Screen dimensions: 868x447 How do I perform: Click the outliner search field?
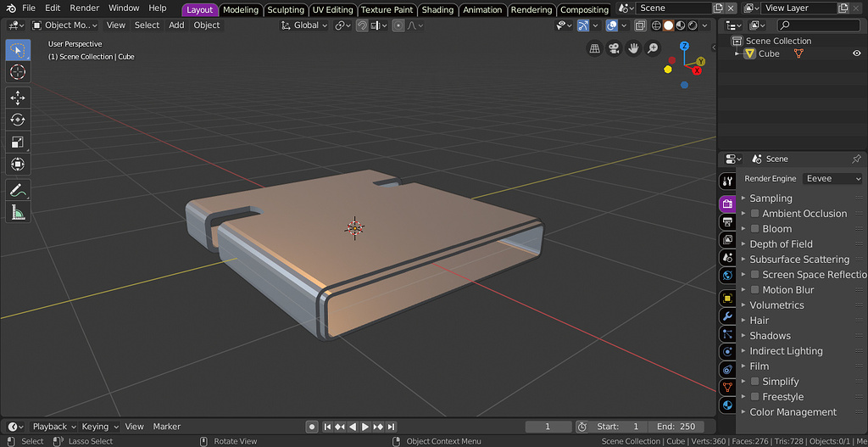click(818, 25)
